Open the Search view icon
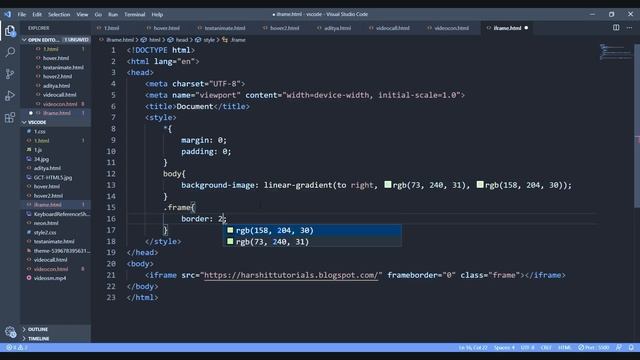 pyautogui.click(x=10, y=52)
